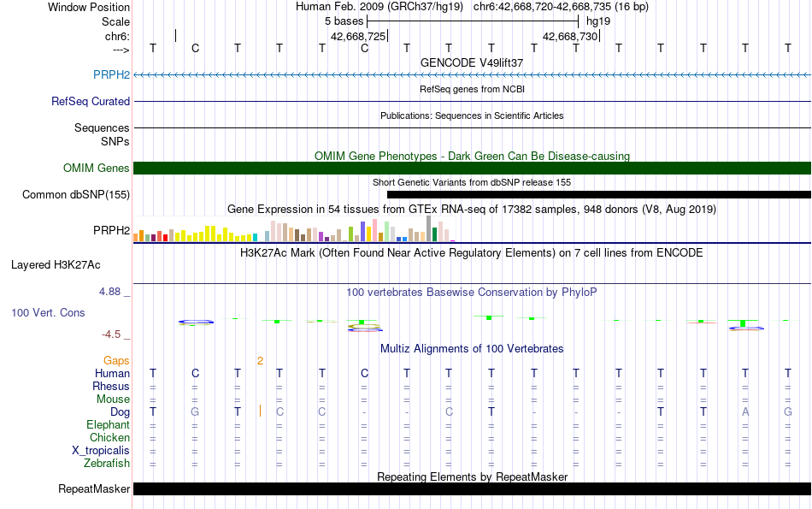
Task: Click the 42,668,725 ruler position
Action: coord(358,36)
